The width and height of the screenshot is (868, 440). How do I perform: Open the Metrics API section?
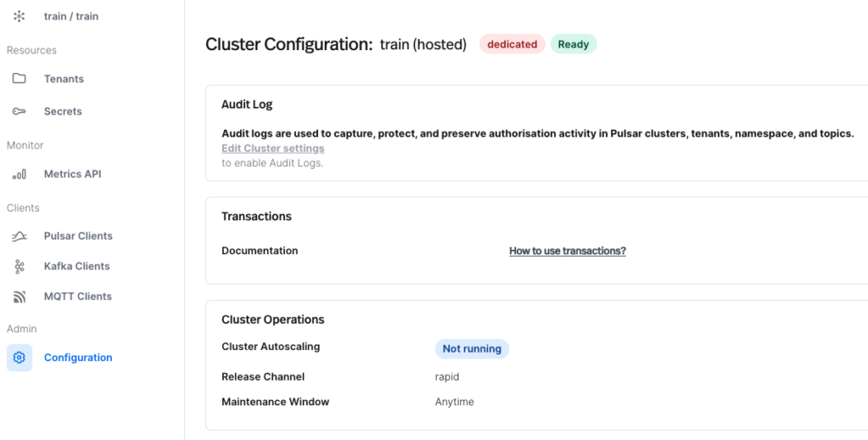[72, 174]
